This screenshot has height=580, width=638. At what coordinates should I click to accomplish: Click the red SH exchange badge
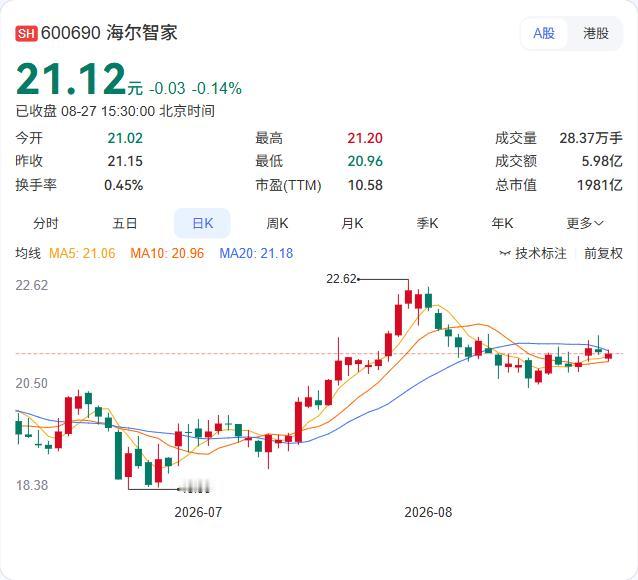click(26, 33)
